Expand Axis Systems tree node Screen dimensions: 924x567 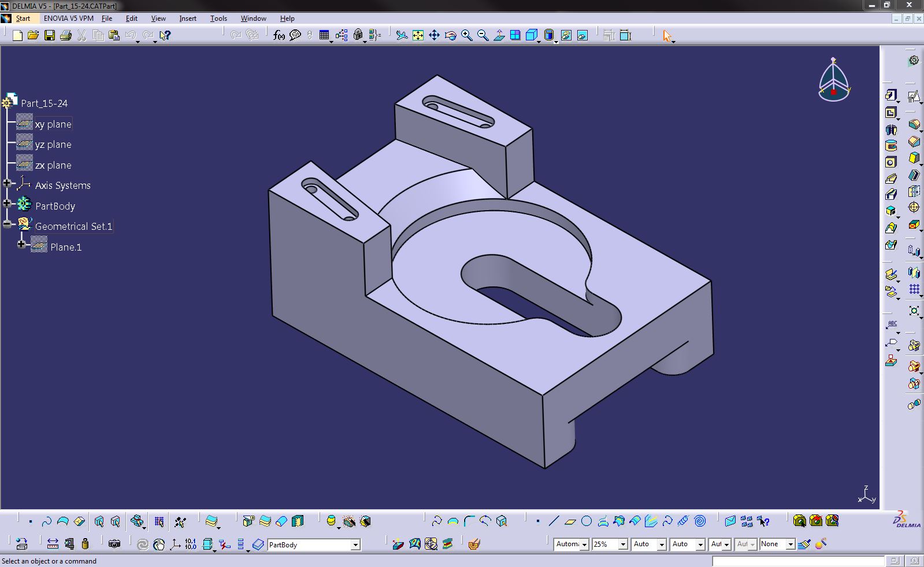point(8,183)
